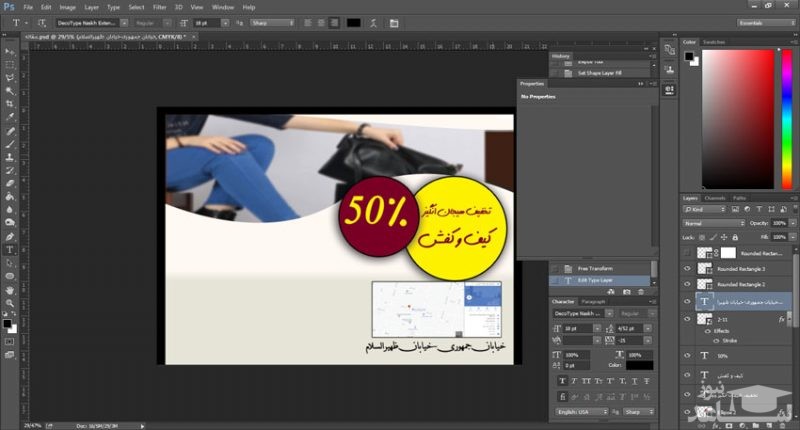The width and height of the screenshot is (800, 430).
Task: Select the Crop tool in toolbar
Action: [x=10, y=103]
